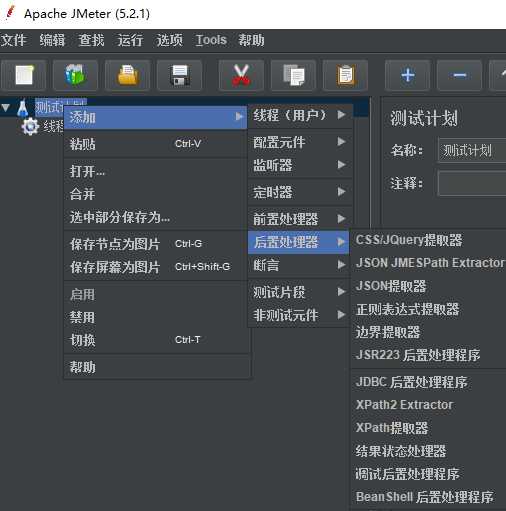Add a 边界提取器

pos(429,332)
